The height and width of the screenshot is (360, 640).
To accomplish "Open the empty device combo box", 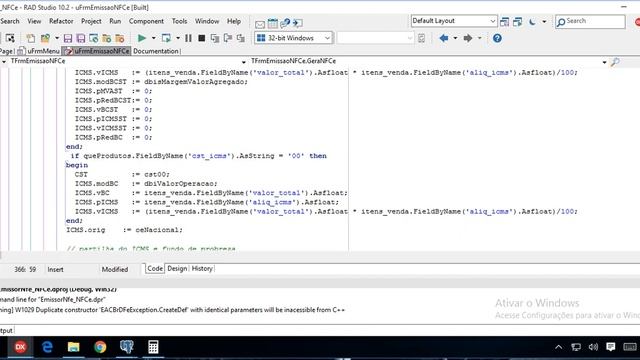I will tap(376, 38).
